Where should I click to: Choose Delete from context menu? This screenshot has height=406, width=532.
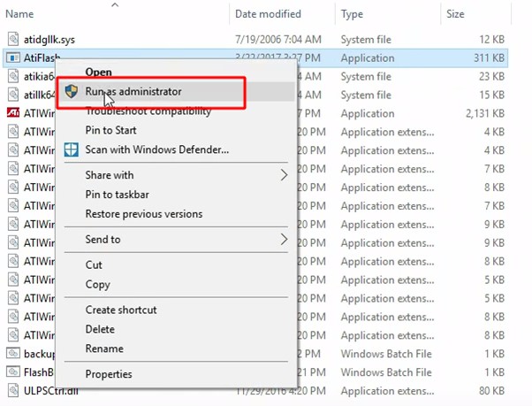[x=100, y=329]
